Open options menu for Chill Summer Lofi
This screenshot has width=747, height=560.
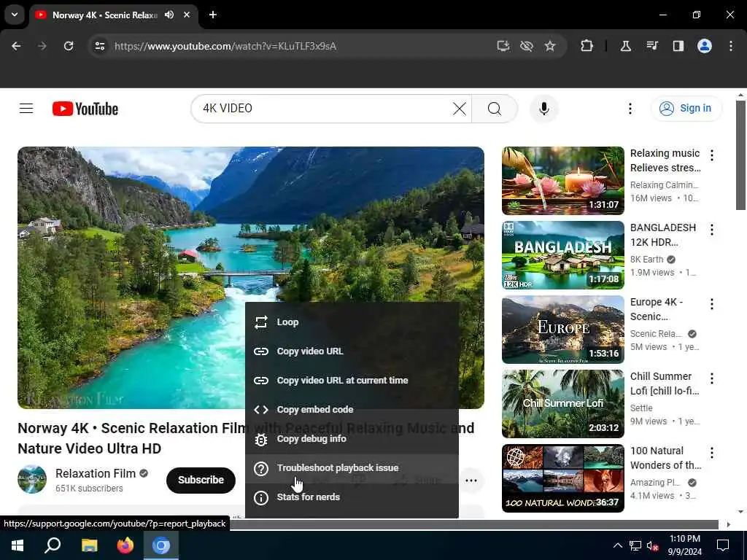point(712,378)
